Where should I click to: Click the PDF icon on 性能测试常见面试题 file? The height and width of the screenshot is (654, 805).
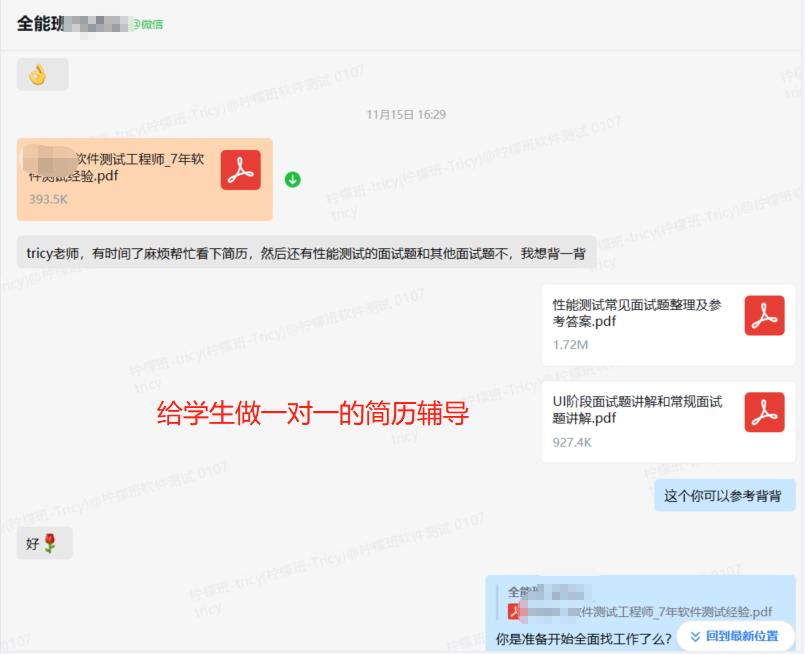[x=764, y=315]
